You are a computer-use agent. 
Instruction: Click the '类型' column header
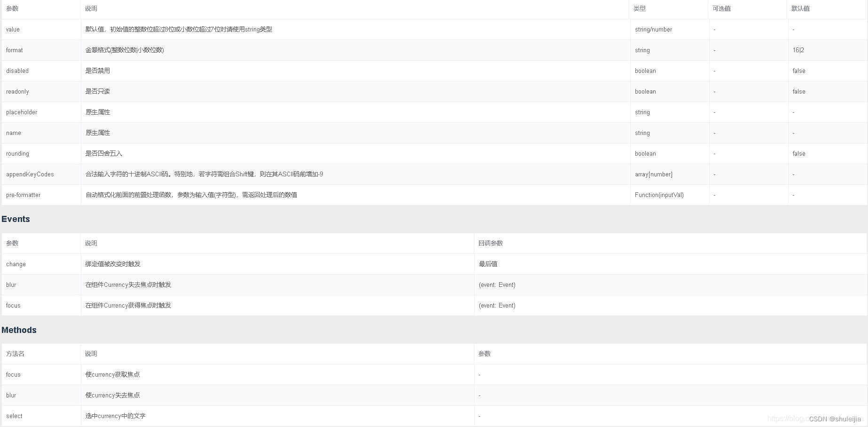coord(640,8)
